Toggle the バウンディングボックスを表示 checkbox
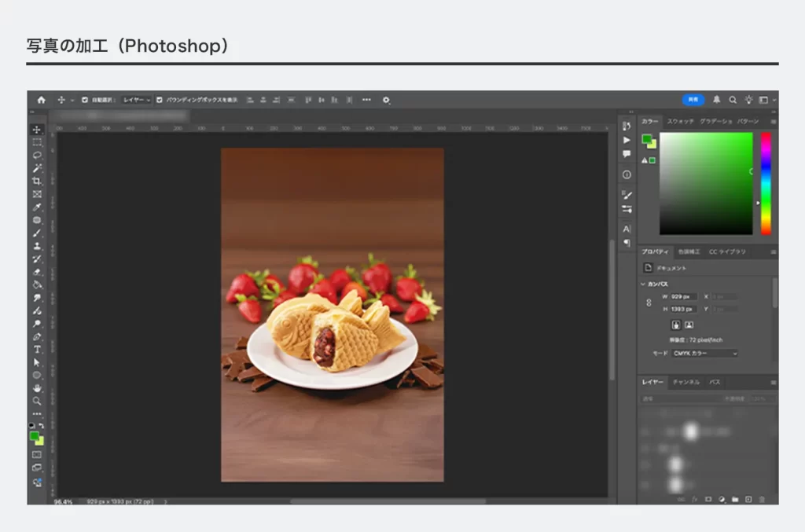 coord(160,100)
